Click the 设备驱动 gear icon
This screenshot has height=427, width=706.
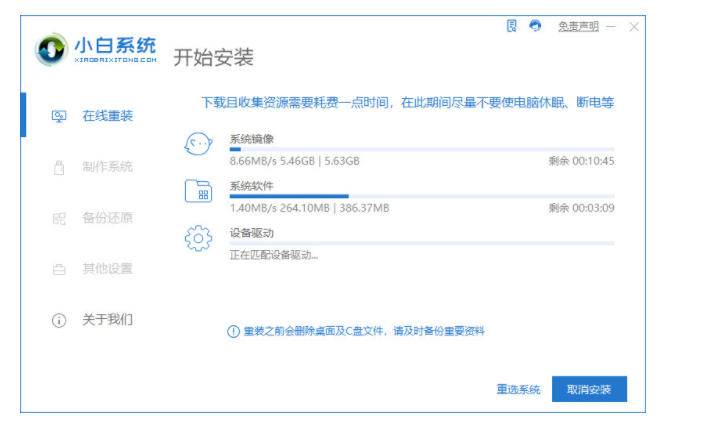coord(198,239)
